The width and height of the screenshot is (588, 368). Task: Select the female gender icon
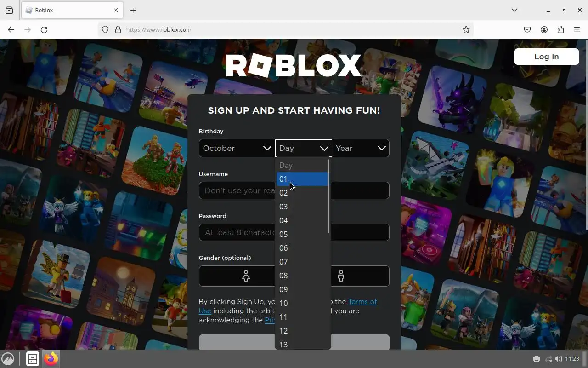tap(246, 276)
